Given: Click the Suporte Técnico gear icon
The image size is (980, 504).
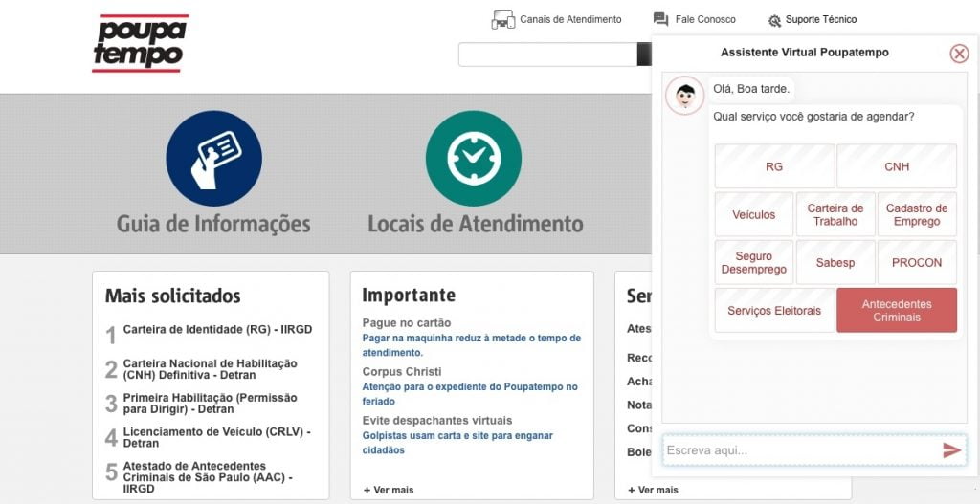Looking at the screenshot, I should click(x=774, y=21).
